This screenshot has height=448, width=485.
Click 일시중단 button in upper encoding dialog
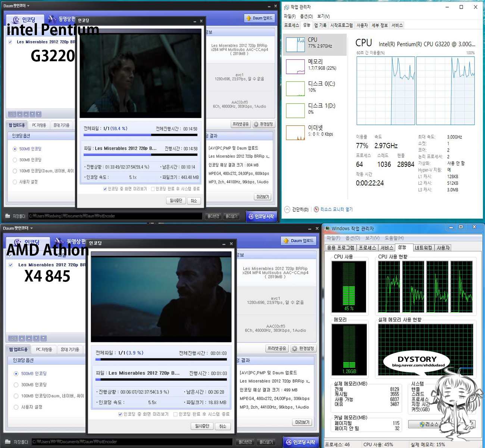pos(176,201)
